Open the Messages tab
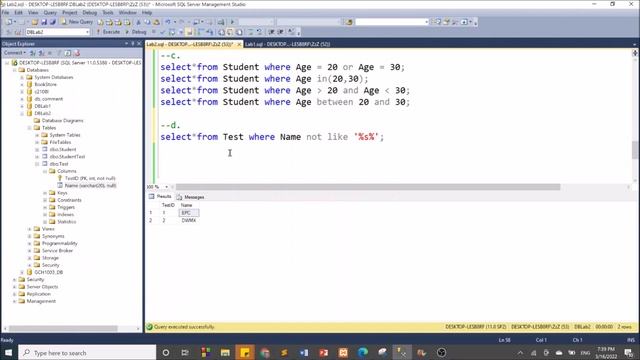The width and height of the screenshot is (640, 360). [x=191, y=197]
